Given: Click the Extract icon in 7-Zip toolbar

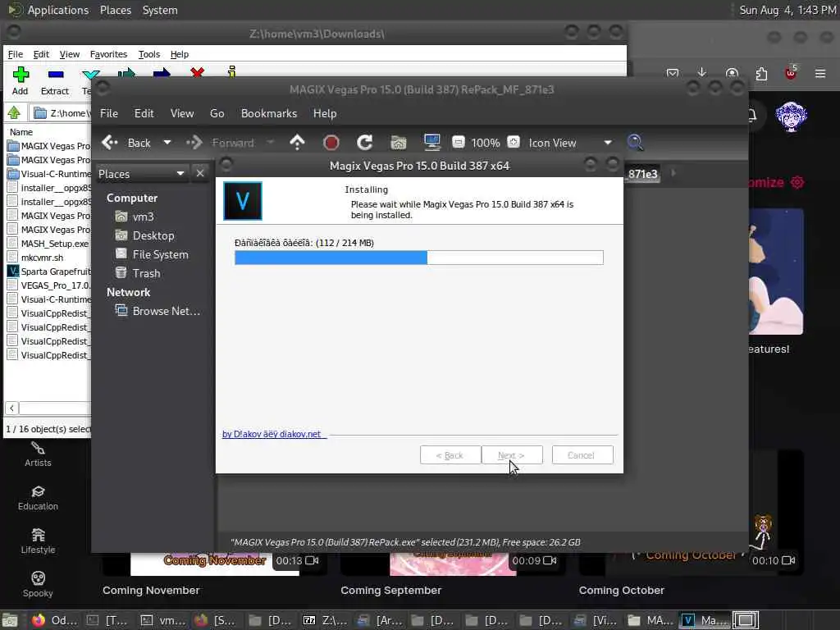Looking at the screenshot, I should 55,75.
